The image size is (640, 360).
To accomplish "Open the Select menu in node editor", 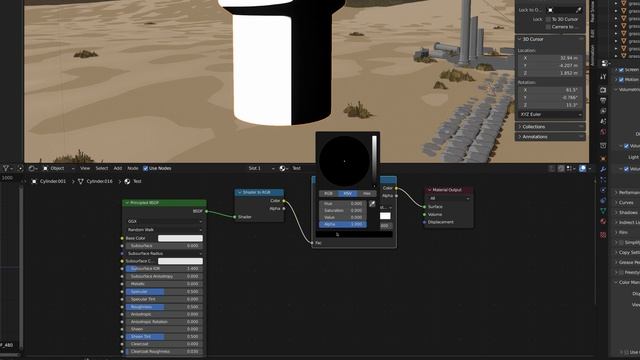I will pos(102,168).
